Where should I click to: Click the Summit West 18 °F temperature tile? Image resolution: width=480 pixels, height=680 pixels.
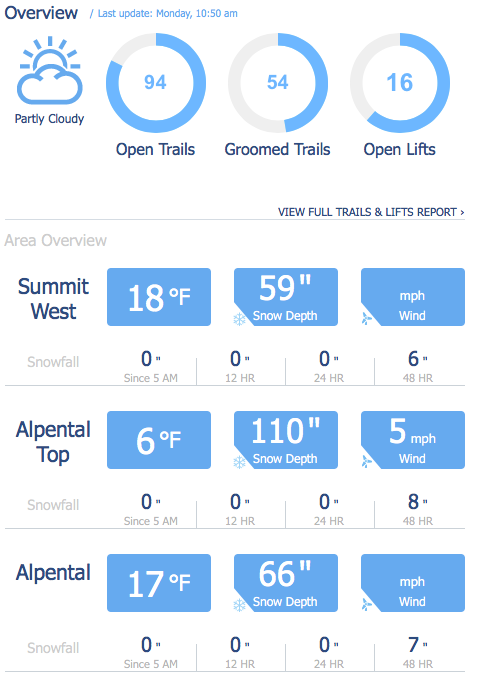click(159, 297)
